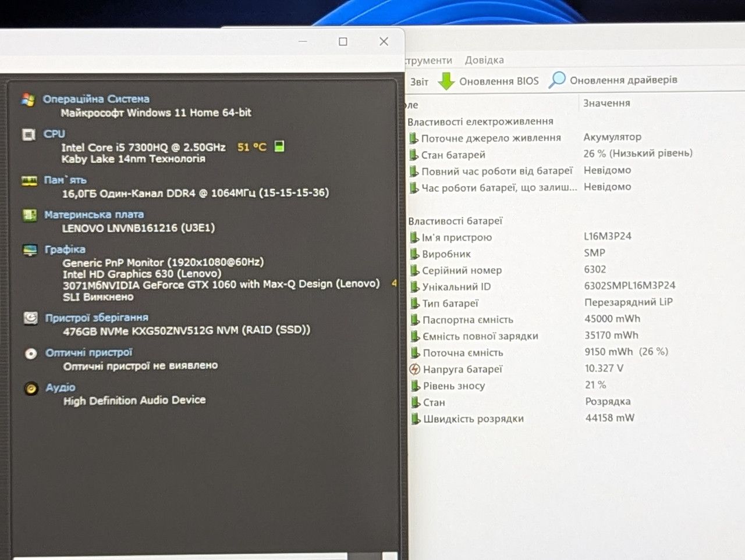Viewport: 745px width, 560px height.
Task: Open the Операційна Система section link
Action: click(x=96, y=99)
